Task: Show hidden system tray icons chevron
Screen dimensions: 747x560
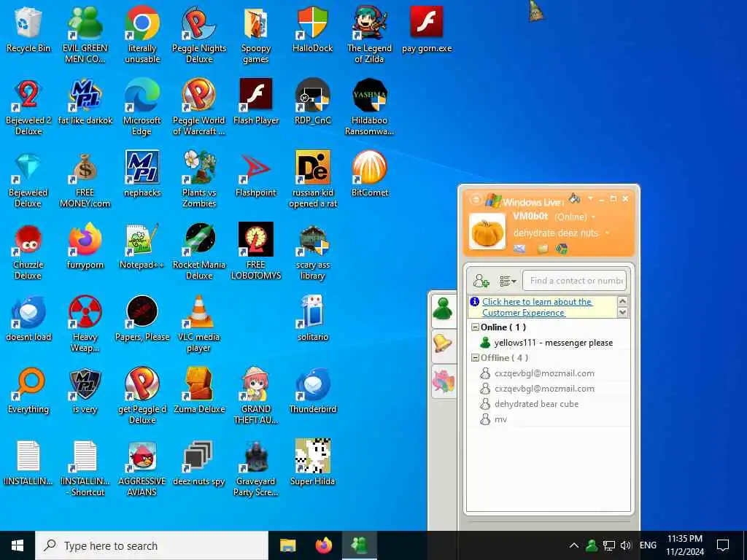Action: (574, 545)
